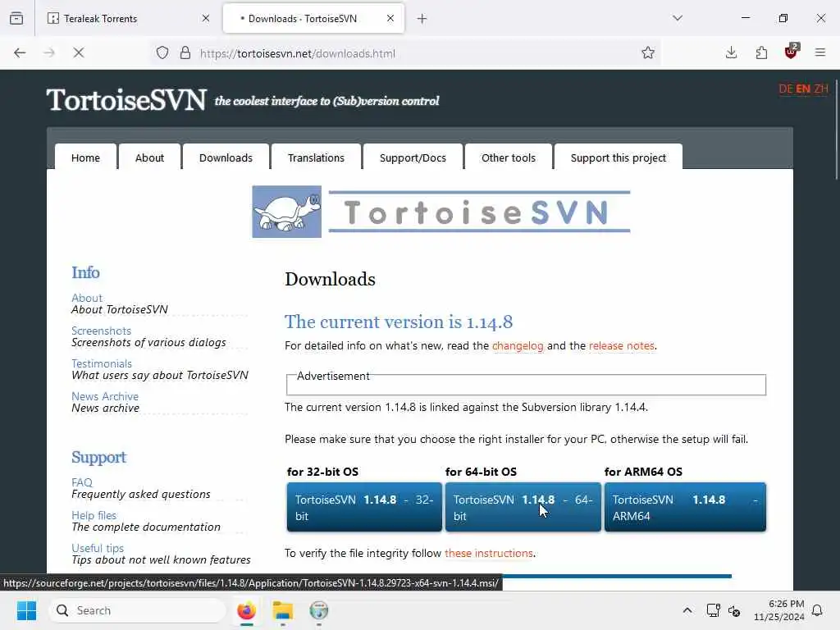Open the Home navigation tab
Image resolution: width=840 pixels, height=630 pixels.
(x=85, y=157)
